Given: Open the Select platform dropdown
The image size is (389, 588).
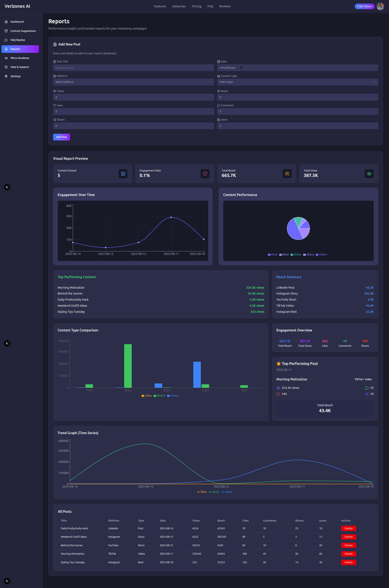Looking at the screenshot, I should tap(133, 82).
